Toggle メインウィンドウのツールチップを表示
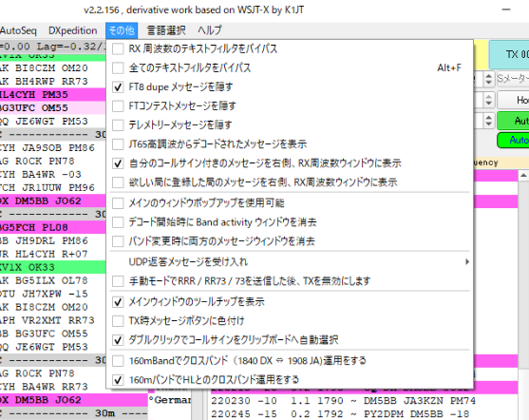 point(118,302)
